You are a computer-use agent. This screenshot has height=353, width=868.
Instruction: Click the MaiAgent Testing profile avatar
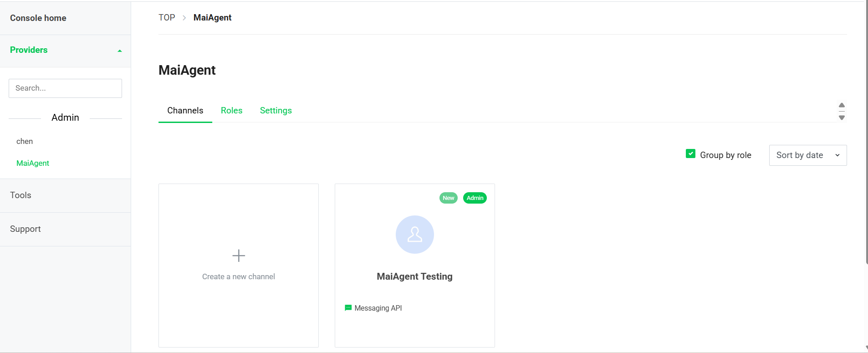pyautogui.click(x=414, y=235)
